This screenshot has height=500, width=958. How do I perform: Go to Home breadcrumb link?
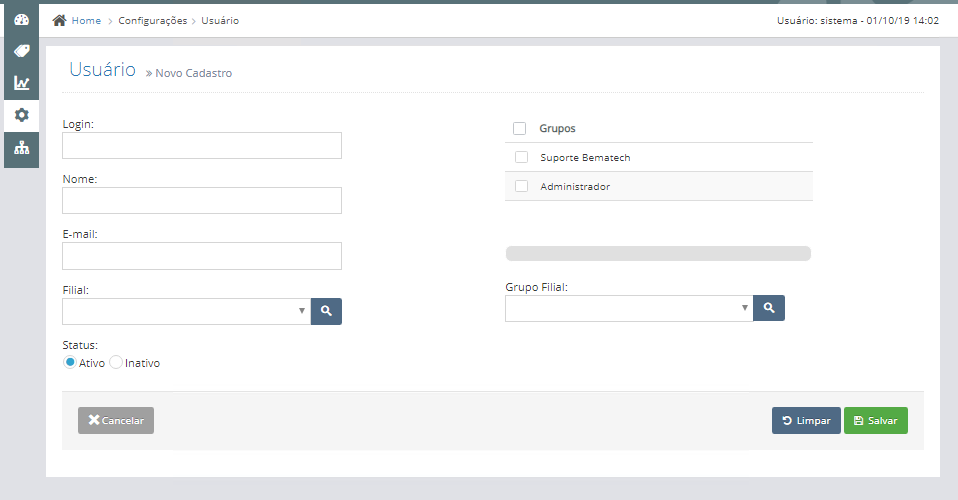tap(86, 20)
